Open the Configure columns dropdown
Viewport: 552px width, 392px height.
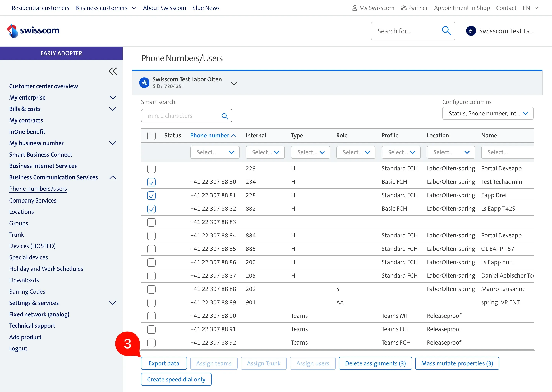488,114
